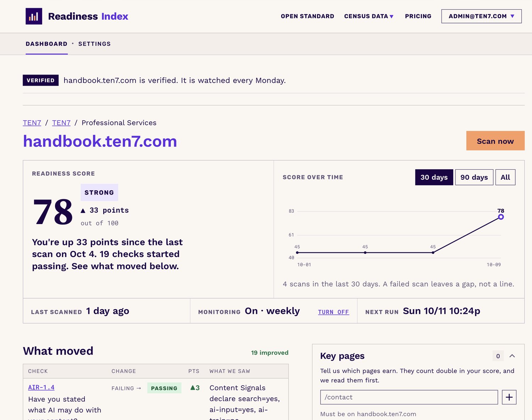
Task: Click the Readiness Index wordmark
Action: [x=88, y=16]
